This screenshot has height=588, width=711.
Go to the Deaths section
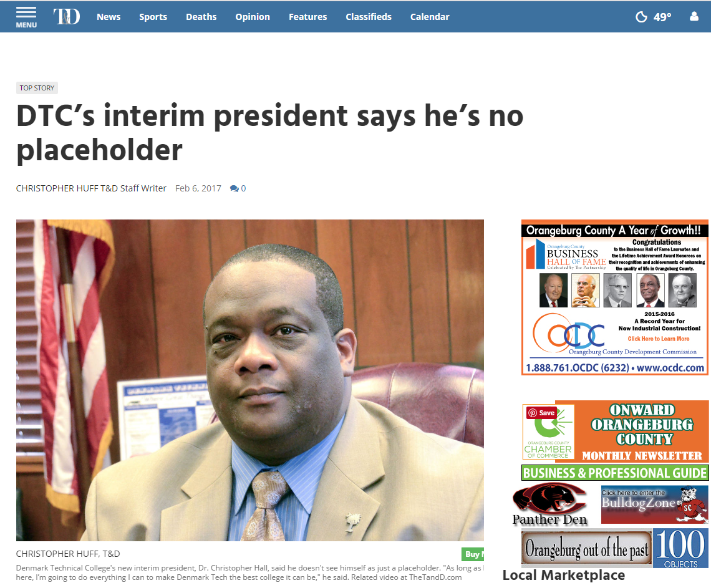click(x=201, y=17)
